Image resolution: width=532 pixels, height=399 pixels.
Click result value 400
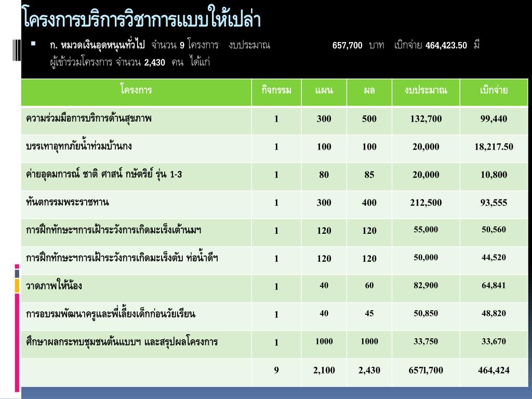(369, 203)
